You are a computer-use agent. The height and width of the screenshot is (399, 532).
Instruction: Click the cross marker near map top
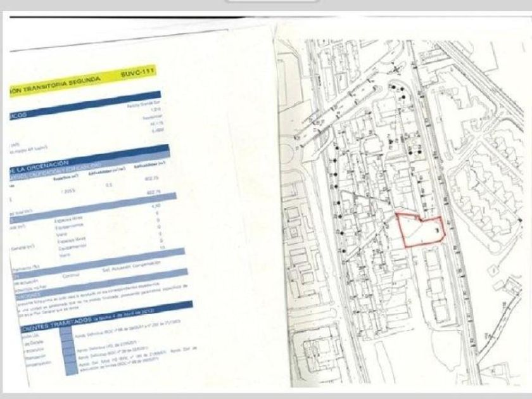pos(396,70)
